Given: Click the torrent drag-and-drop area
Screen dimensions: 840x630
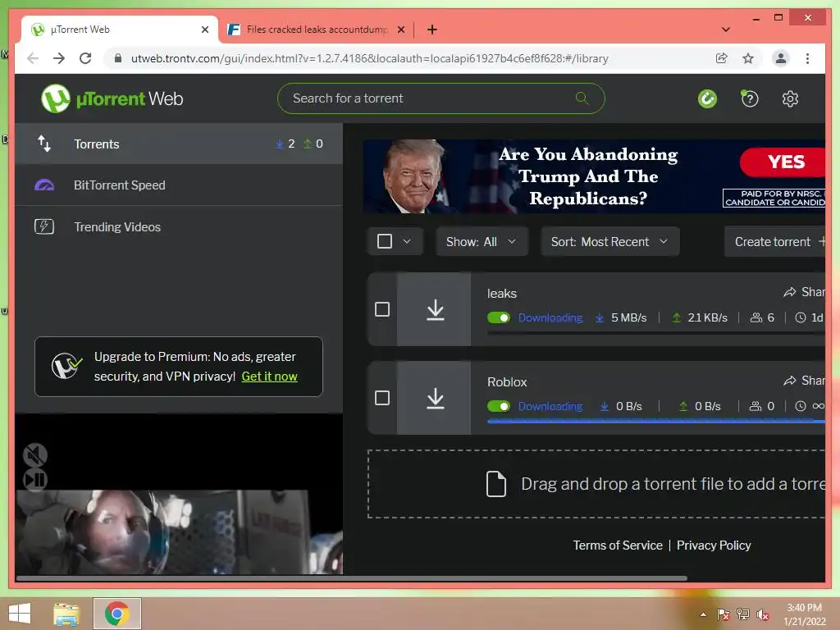Looking at the screenshot, I should 596,484.
